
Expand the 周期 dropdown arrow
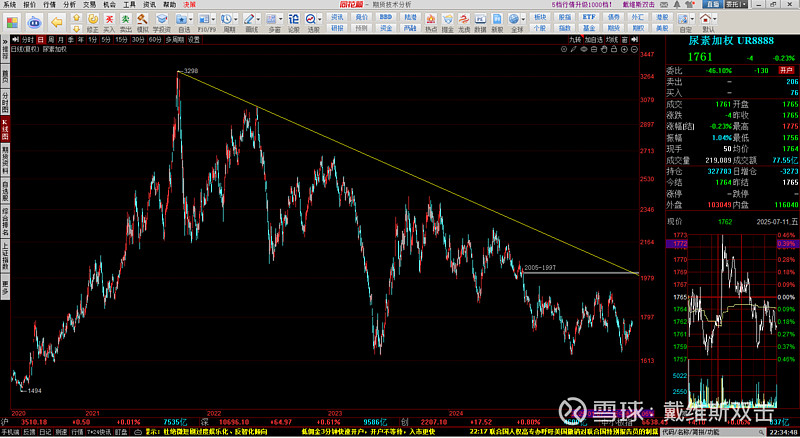click(x=235, y=19)
